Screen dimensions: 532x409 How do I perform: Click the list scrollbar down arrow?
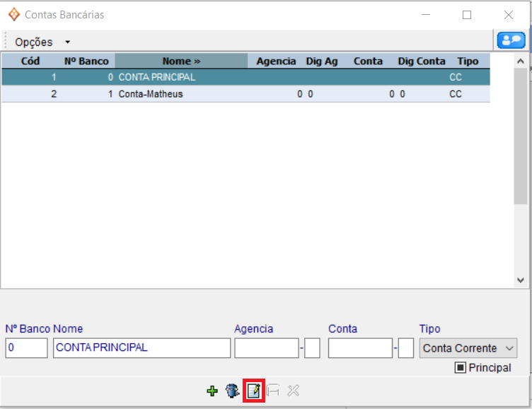pos(521,280)
